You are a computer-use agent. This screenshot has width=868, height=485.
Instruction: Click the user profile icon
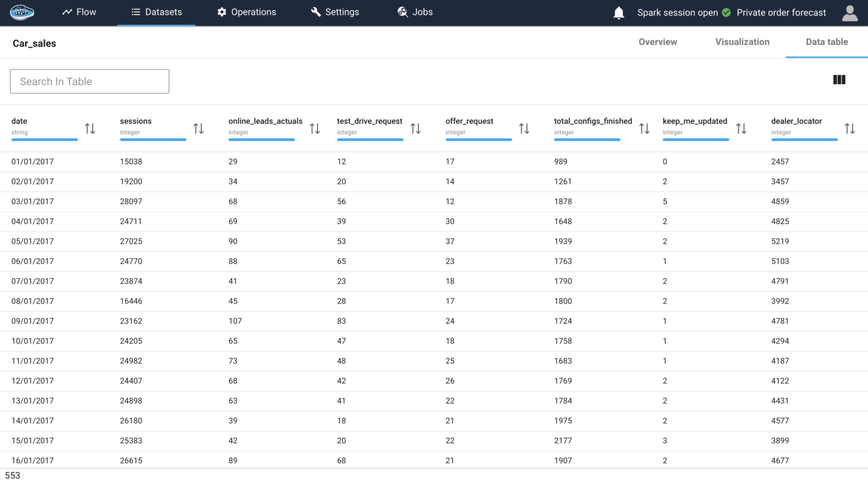point(850,12)
